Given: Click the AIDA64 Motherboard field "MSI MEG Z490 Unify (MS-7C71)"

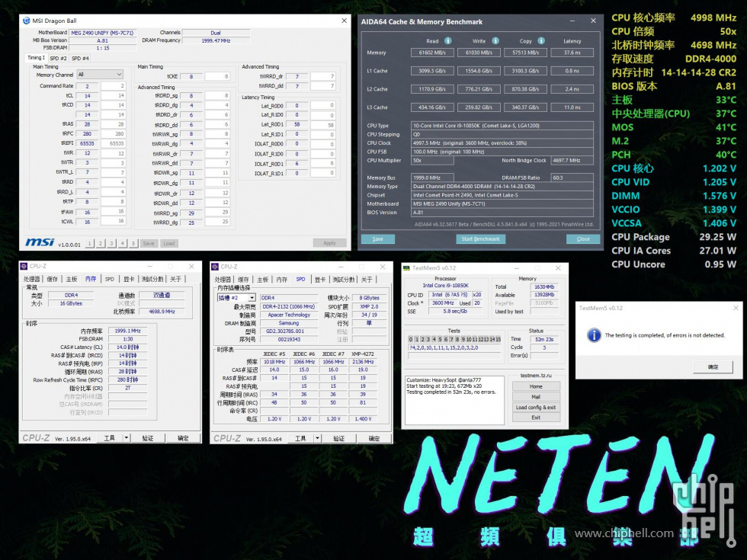Looking at the screenshot, I should [x=502, y=204].
